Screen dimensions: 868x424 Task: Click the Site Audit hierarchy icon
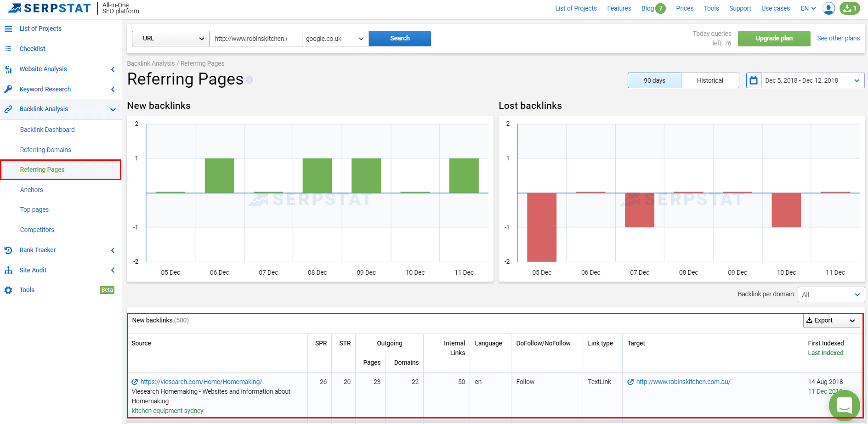coord(8,270)
